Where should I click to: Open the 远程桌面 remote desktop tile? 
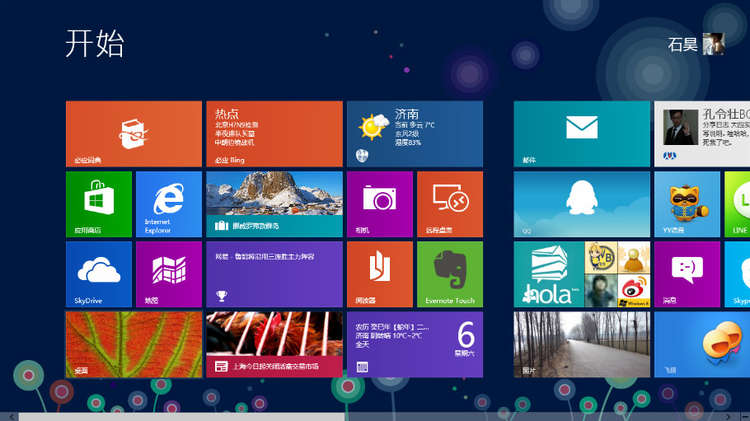[x=450, y=204]
